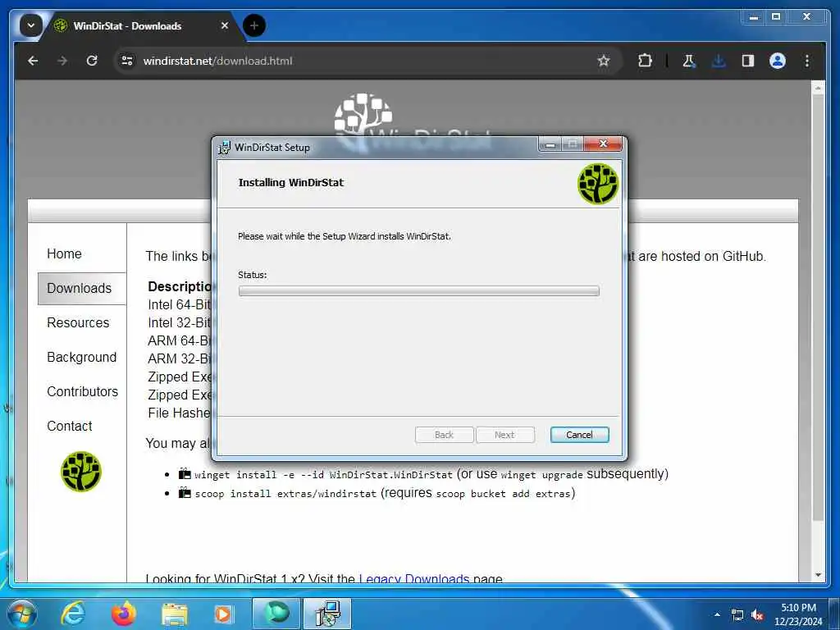840x630 pixels.
Task: Click the installer icon in the setup title bar
Action: click(x=224, y=148)
